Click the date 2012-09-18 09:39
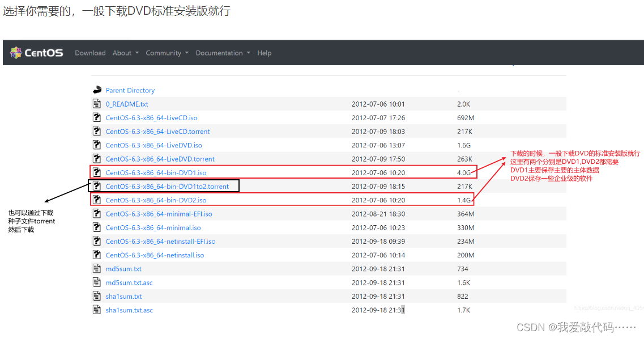644x338 pixels. pos(378,242)
